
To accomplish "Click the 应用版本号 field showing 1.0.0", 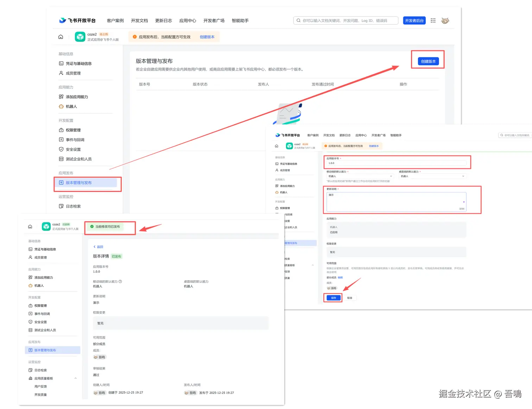I will click(x=396, y=163).
